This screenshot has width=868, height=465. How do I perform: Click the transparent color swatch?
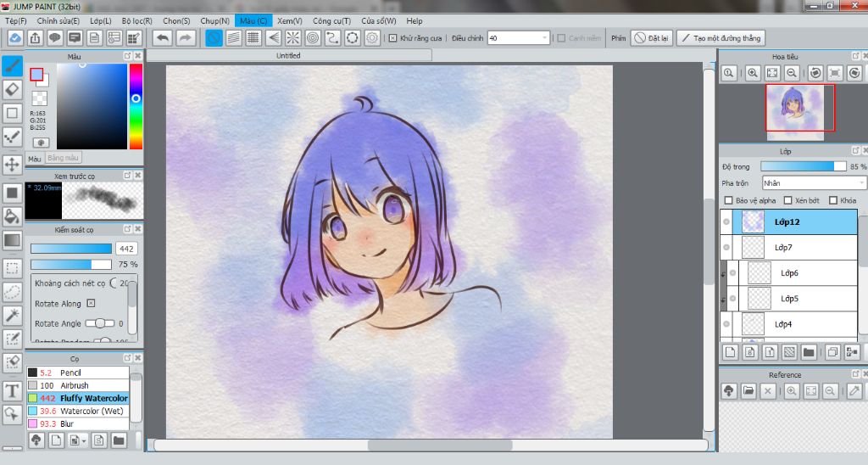click(39, 98)
